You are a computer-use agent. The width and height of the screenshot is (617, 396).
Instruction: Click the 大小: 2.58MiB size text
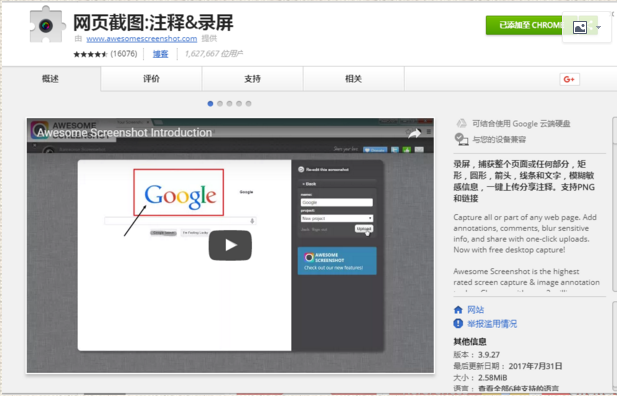(x=480, y=378)
